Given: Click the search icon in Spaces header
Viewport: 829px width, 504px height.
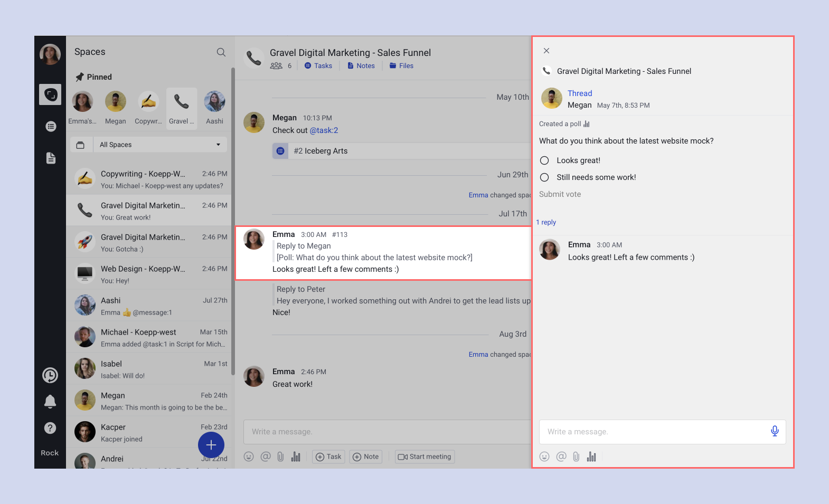Looking at the screenshot, I should [221, 52].
